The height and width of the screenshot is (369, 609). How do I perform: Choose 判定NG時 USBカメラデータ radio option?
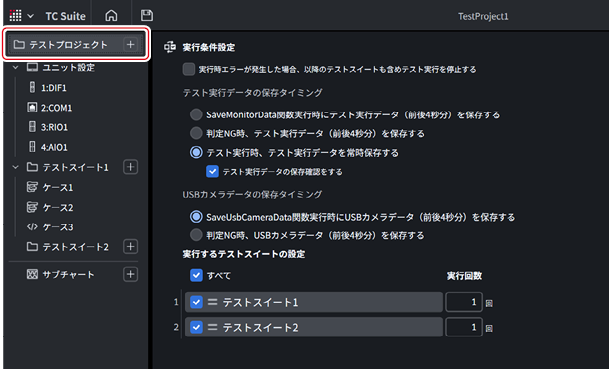point(196,235)
